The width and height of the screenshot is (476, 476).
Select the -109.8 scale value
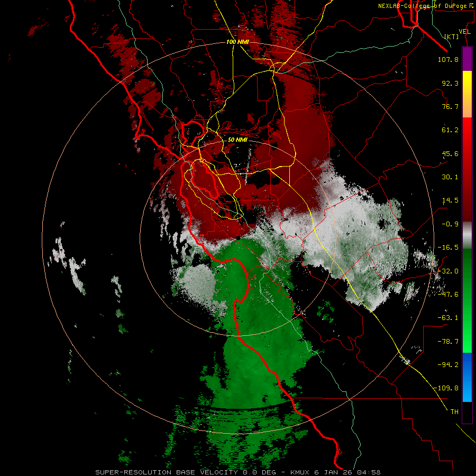click(x=446, y=388)
